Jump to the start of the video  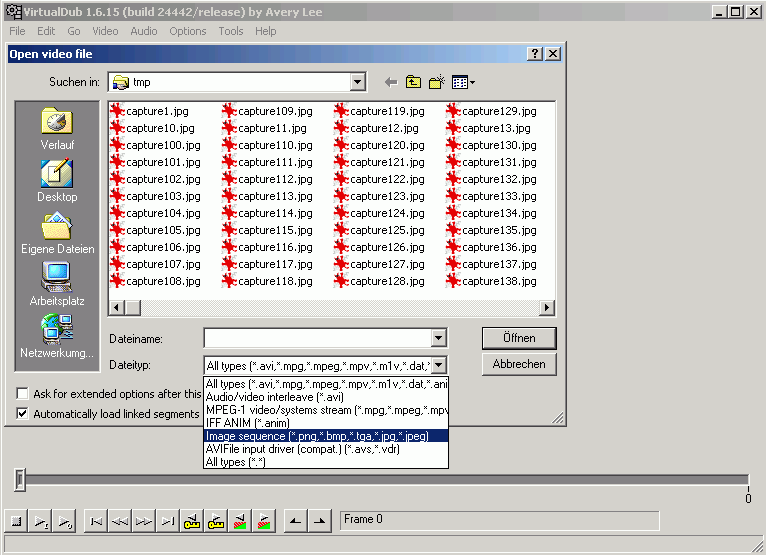tap(96, 521)
